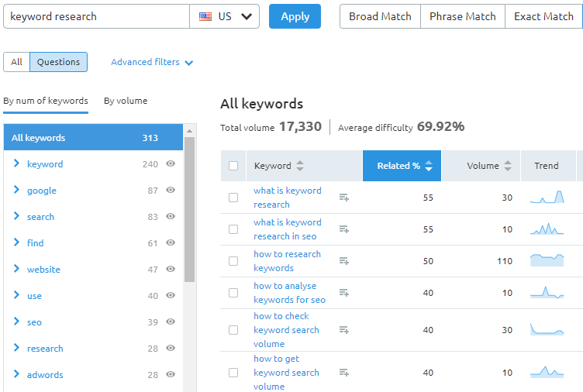The image size is (583, 392).
Task: Add 'what is keyword research in seo' to list
Action: tap(344, 229)
